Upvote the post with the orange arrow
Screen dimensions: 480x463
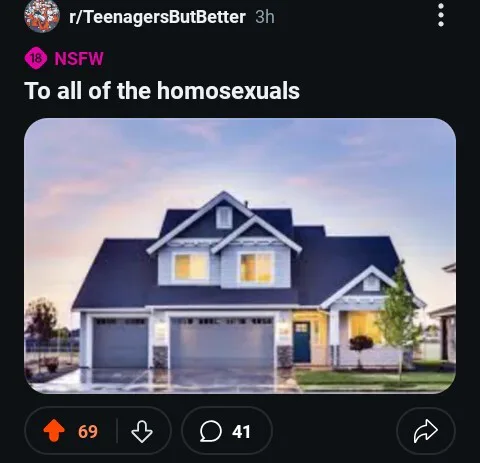[54, 431]
